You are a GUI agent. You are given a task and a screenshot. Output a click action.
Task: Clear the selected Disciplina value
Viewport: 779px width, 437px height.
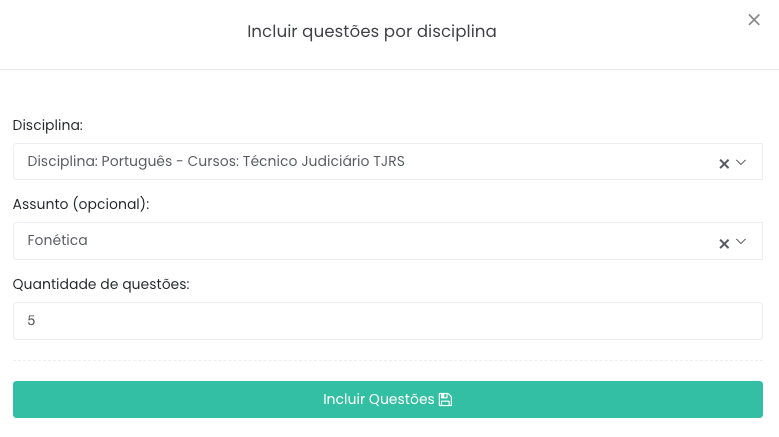point(724,163)
